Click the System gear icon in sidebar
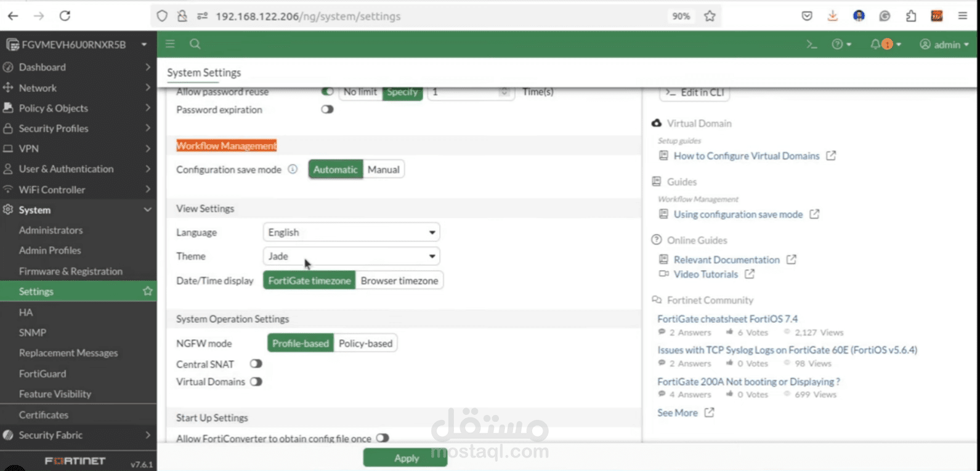980x471 pixels. (x=8, y=210)
